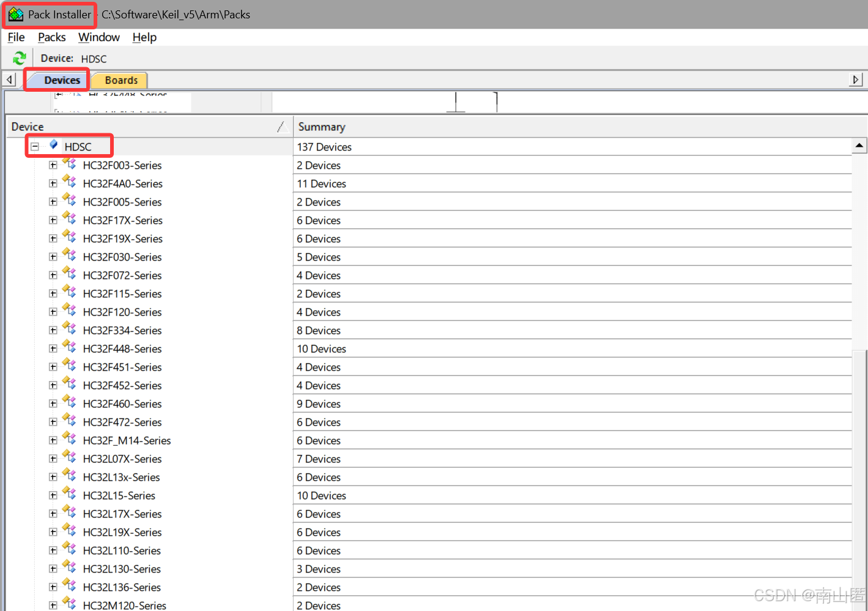Click the HC32F472-Series family icon

pos(69,421)
